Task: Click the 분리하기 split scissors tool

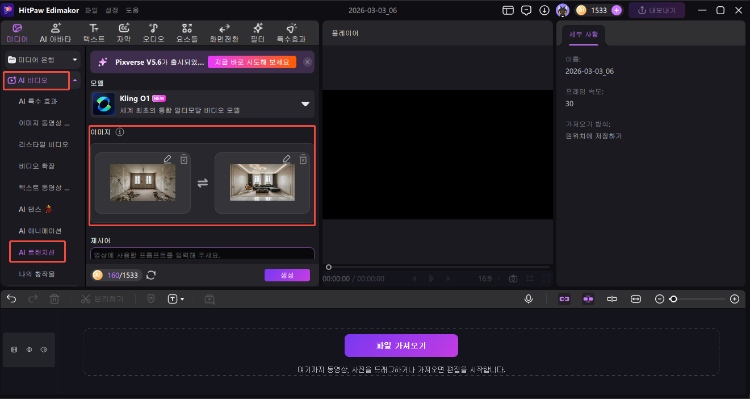Action: tap(102, 299)
